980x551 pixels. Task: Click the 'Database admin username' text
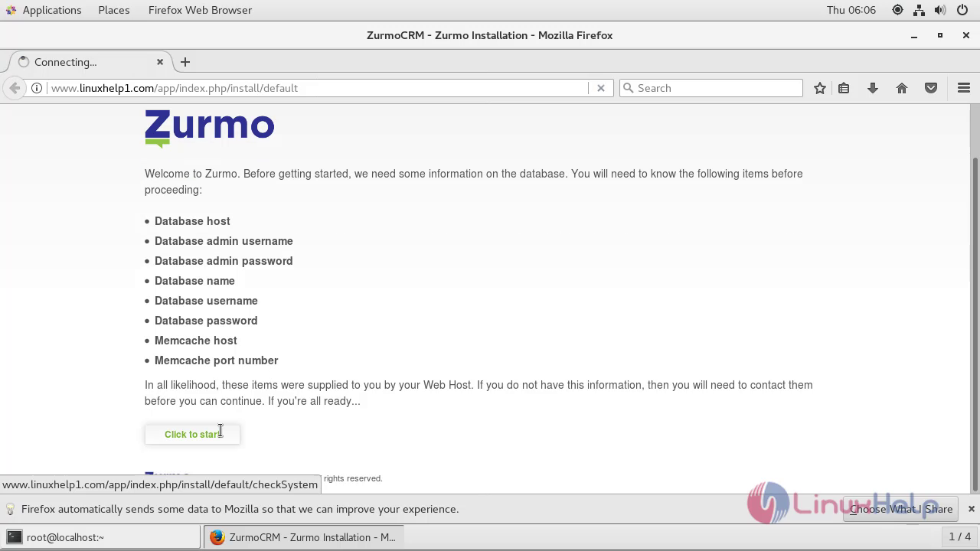click(x=224, y=241)
